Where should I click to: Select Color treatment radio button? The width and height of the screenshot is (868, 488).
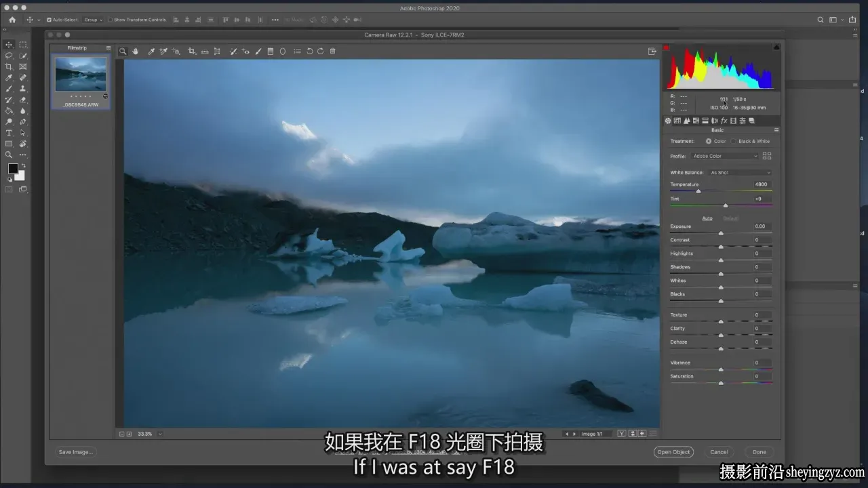click(709, 142)
